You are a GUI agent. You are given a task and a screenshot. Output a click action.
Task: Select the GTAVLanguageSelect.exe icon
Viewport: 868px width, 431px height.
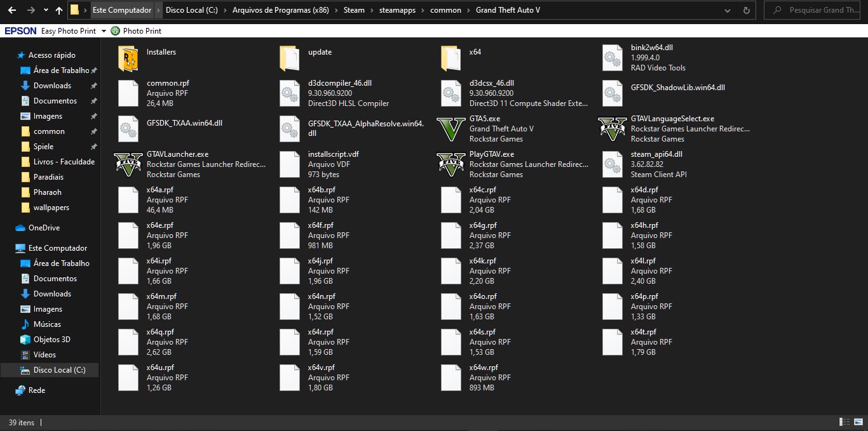pos(613,129)
